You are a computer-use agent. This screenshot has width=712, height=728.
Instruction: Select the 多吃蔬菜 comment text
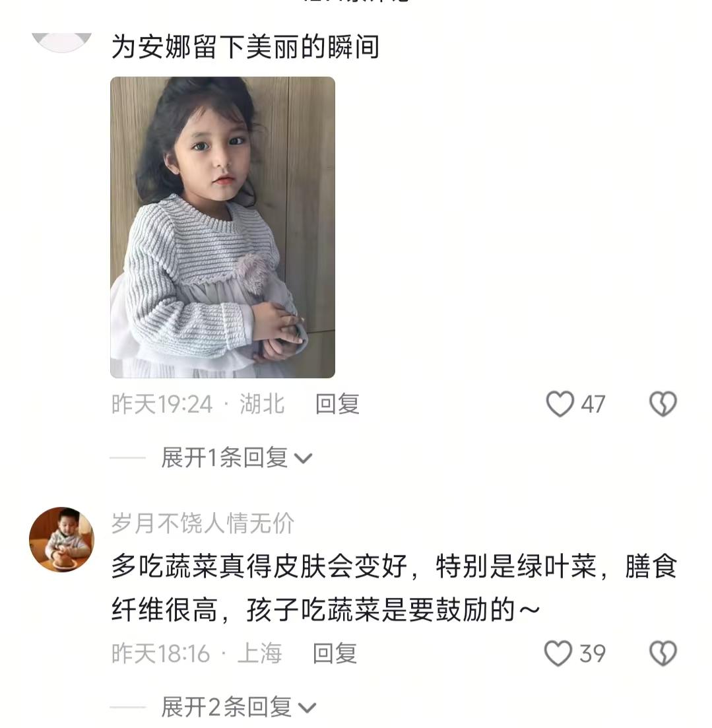coord(395,587)
